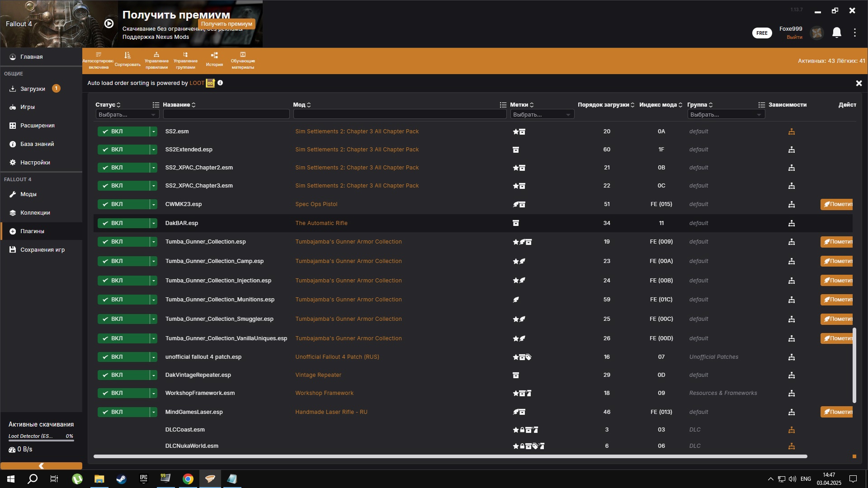Go to Загрузки in the sidebar
The image size is (868, 488).
click(33, 89)
